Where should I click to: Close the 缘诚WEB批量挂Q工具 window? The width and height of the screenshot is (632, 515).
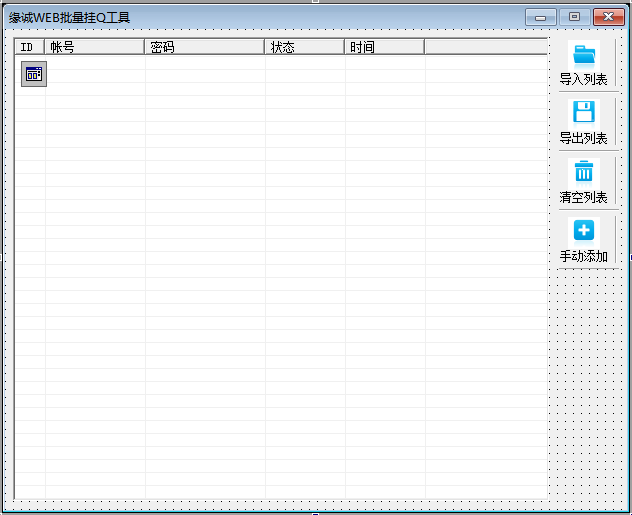coord(606,17)
